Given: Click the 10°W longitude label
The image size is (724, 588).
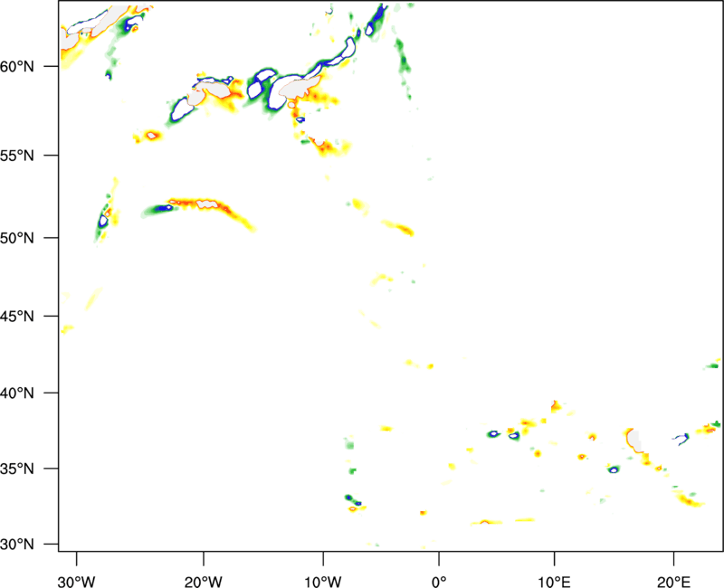Looking at the screenshot, I should pos(323,582).
